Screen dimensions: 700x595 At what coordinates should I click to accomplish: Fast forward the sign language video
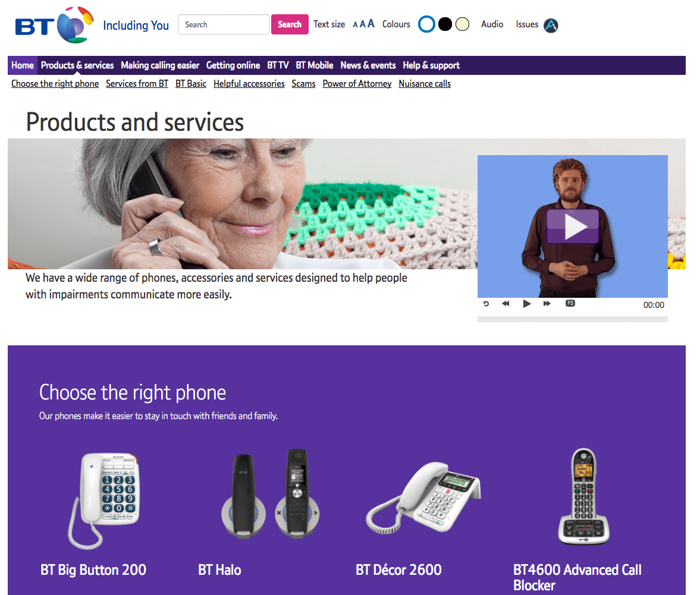point(547,304)
